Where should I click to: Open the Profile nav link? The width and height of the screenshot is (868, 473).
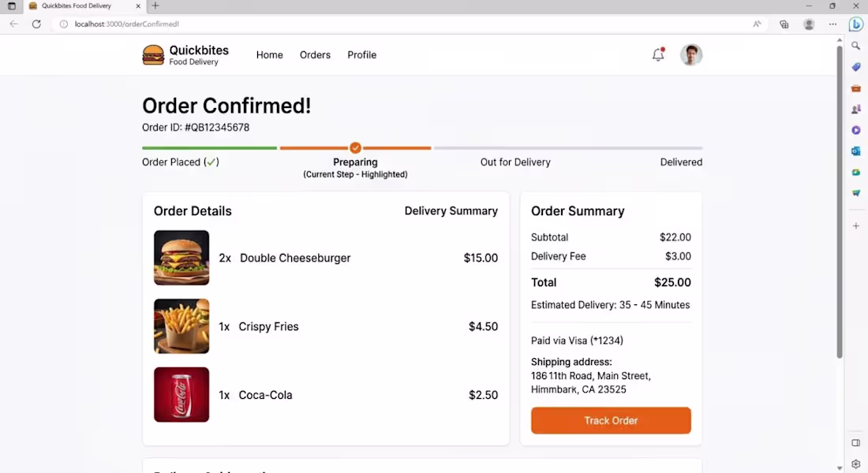pos(362,54)
